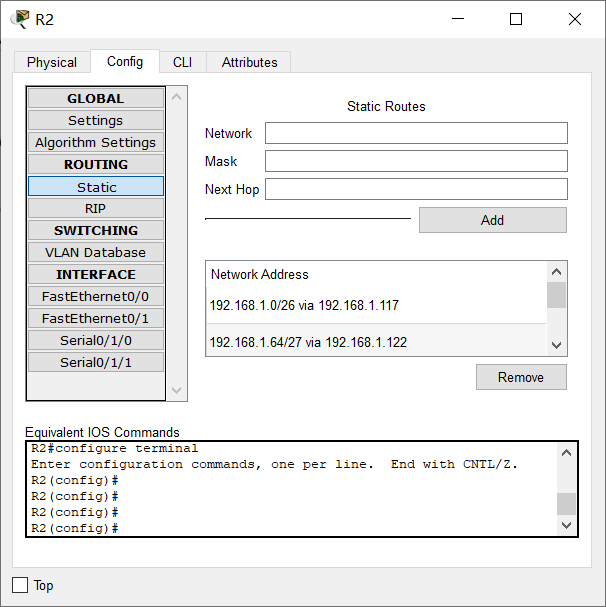Click sidebar scroll down arrow
This screenshot has height=607, width=606.
[x=177, y=390]
